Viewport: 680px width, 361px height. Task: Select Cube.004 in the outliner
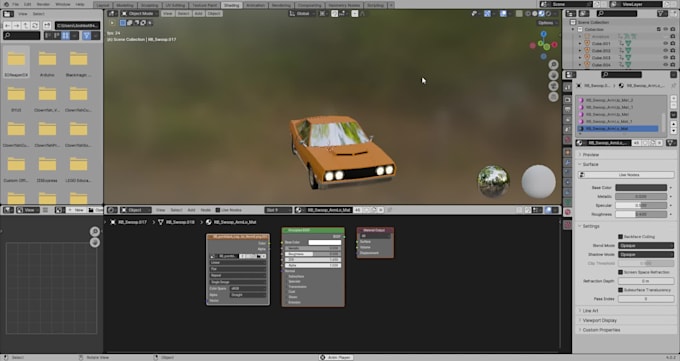[x=601, y=65]
